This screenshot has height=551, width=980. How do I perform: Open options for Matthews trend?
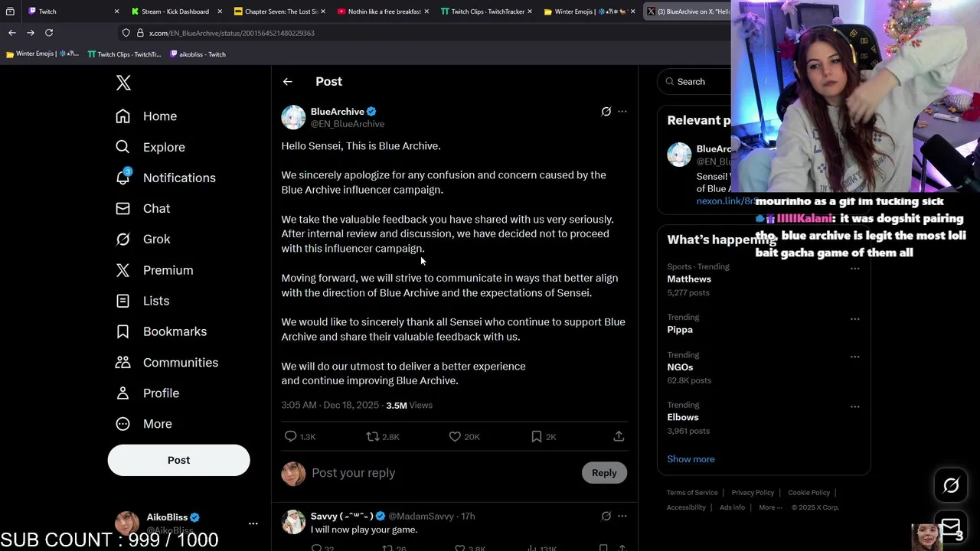tap(854, 269)
